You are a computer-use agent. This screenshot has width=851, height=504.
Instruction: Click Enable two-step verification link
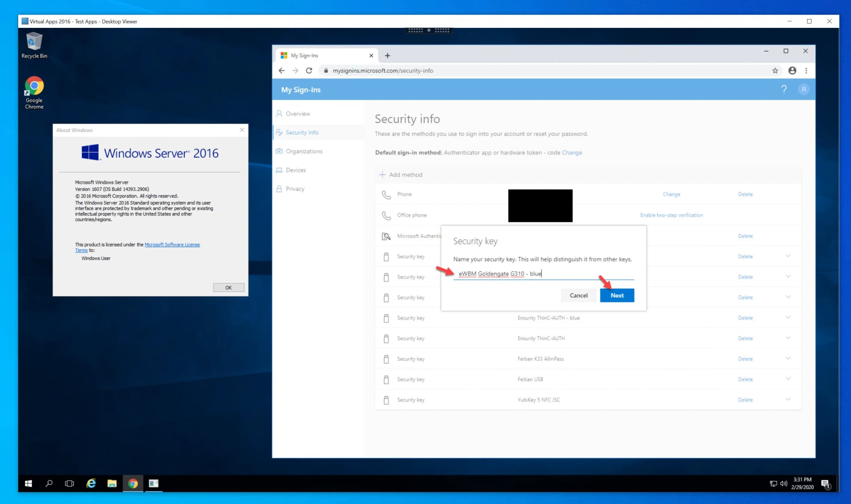[x=671, y=215]
